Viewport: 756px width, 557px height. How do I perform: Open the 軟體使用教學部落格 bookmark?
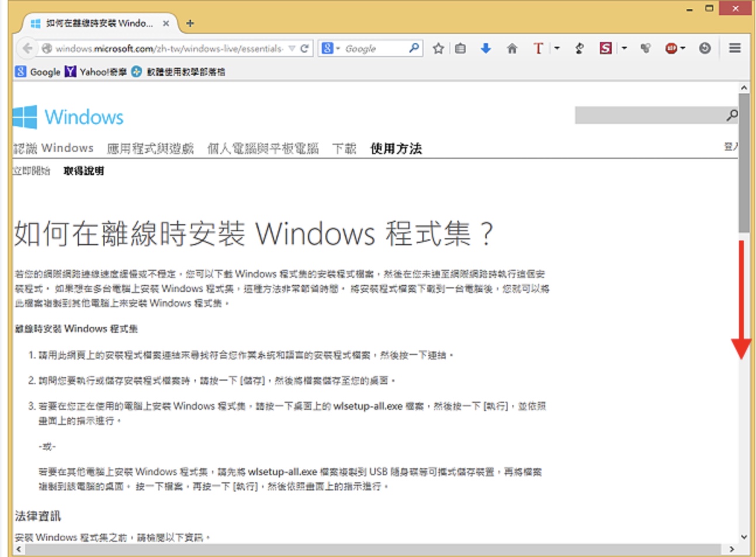(178, 72)
